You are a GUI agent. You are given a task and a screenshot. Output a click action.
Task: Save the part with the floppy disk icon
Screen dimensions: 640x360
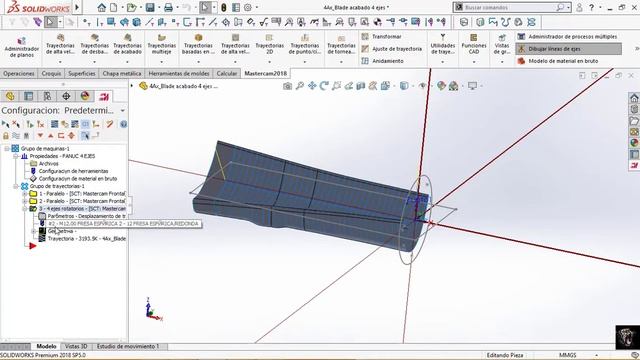(x=150, y=7)
